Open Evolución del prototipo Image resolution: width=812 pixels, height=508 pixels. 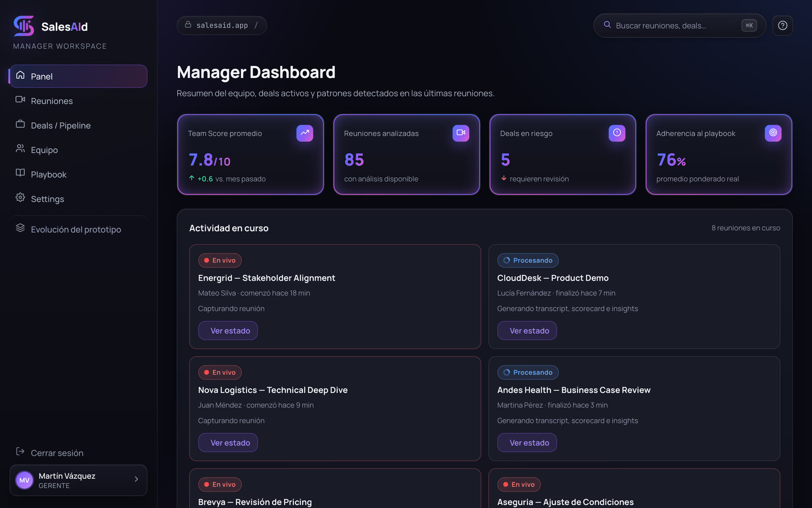click(78, 229)
